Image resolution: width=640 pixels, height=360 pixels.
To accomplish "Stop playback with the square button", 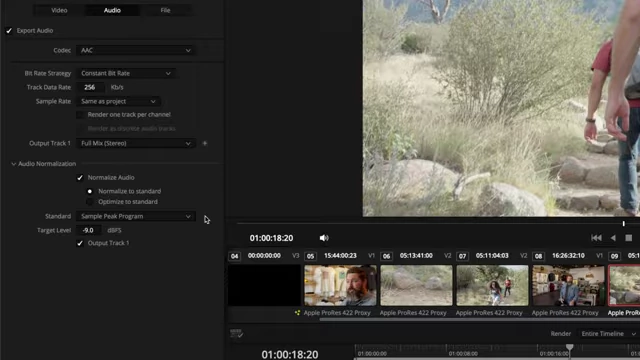I will pyautogui.click(x=629, y=238).
